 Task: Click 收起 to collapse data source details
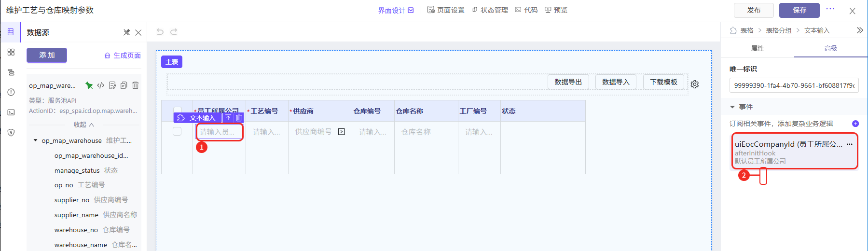83,125
